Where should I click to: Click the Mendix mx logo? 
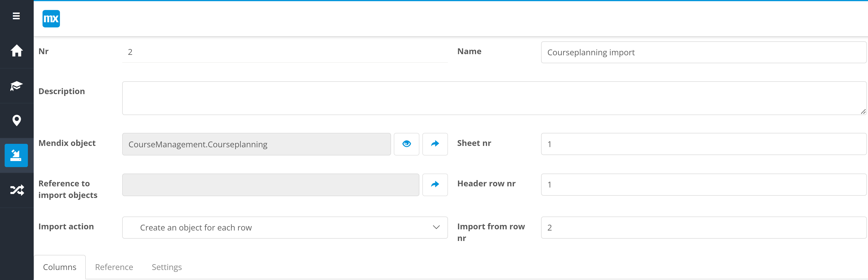coord(51,19)
